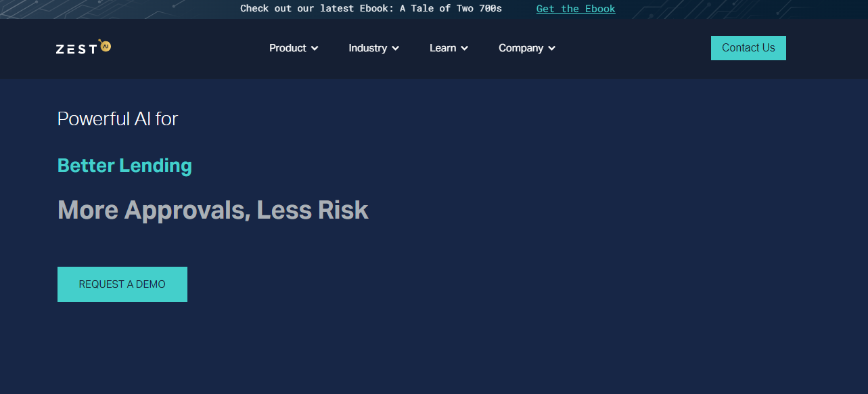Click More Approvals, Less Risk headline
The width and height of the screenshot is (868, 394).
213,210
